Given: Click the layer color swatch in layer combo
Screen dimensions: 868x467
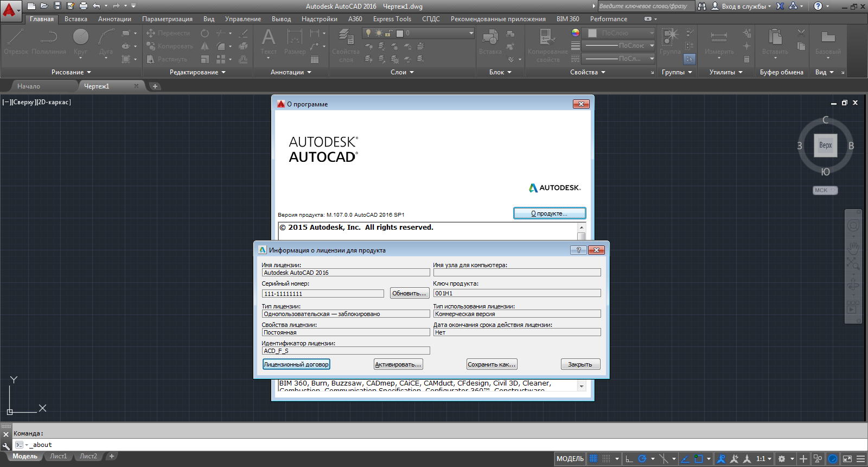Looking at the screenshot, I should pos(400,33).
